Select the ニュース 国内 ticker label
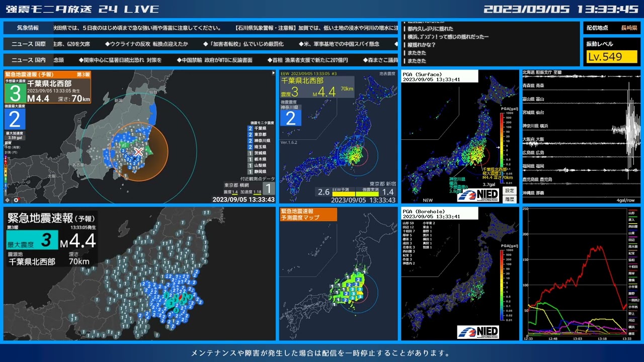644x362 pixels. [x=28, y=60]
